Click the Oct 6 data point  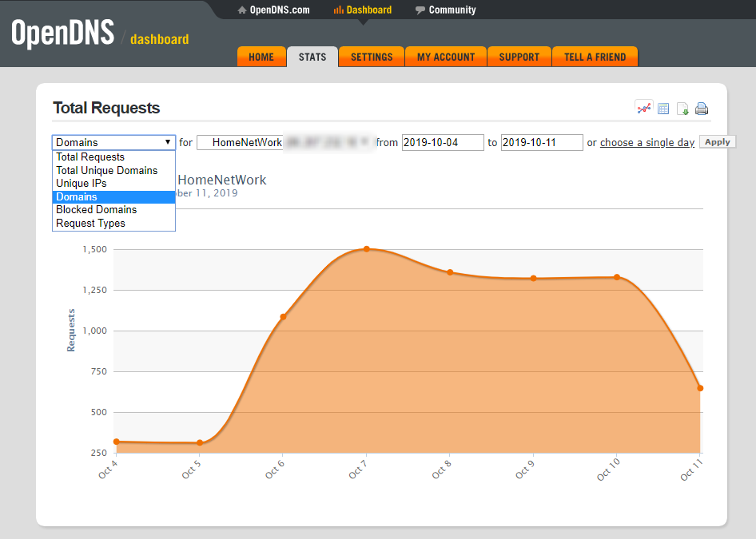[x=283, y=317]
